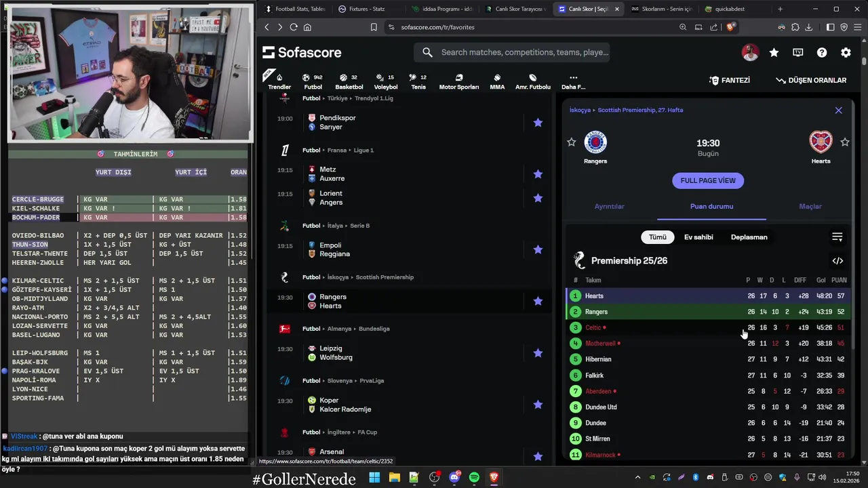Switch to the Puan durumu tab

711,206
